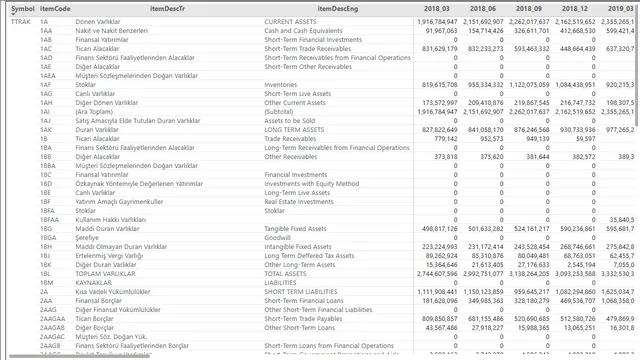640x360 pixels.
Task: Select the 'Investments with Equity Method' cell
Action: coord(311,184)
